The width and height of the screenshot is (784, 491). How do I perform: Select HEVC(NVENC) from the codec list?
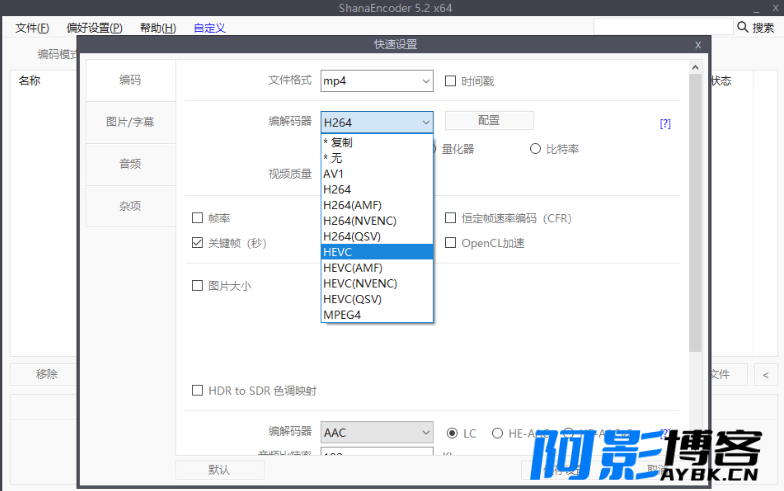[377, 284]
